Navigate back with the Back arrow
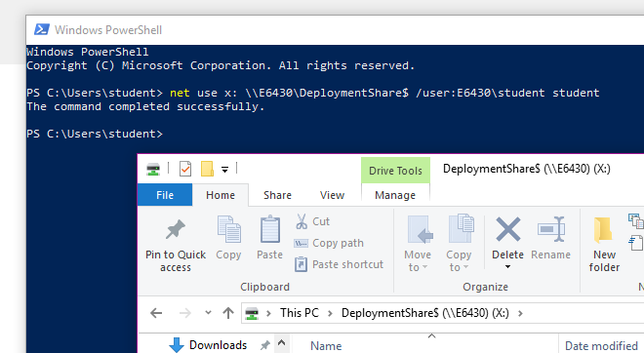 pos(156,313)
